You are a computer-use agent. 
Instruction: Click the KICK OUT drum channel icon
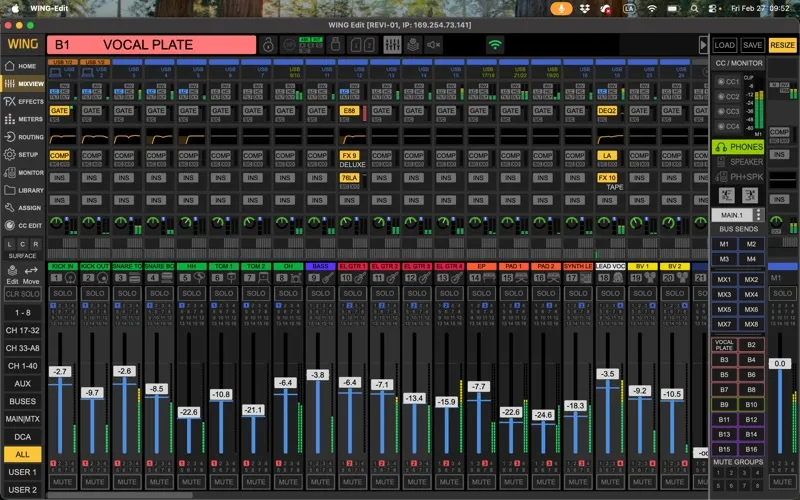pos(102,278)
